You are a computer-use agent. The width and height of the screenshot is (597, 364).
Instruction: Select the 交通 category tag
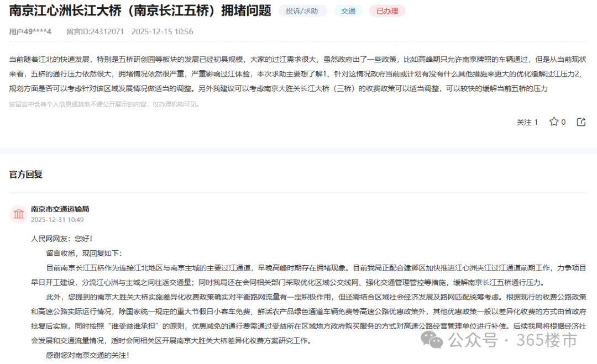coord(349,10)
